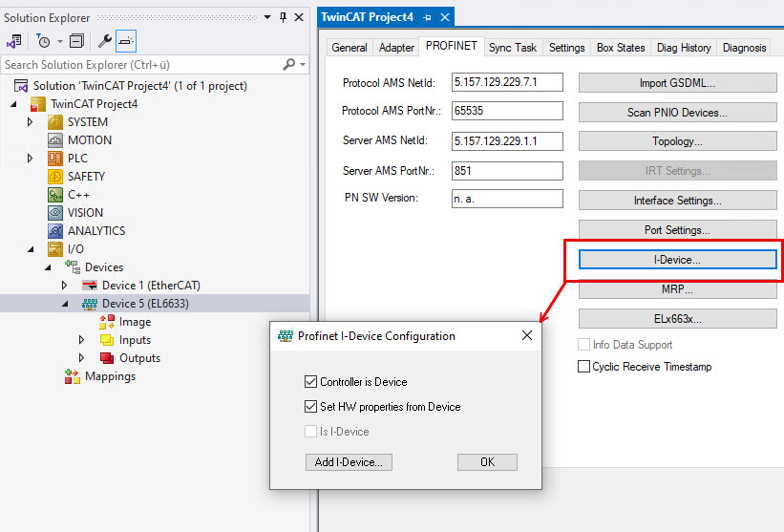Toggle the Preview Selected Items icon

click(125, 41)
